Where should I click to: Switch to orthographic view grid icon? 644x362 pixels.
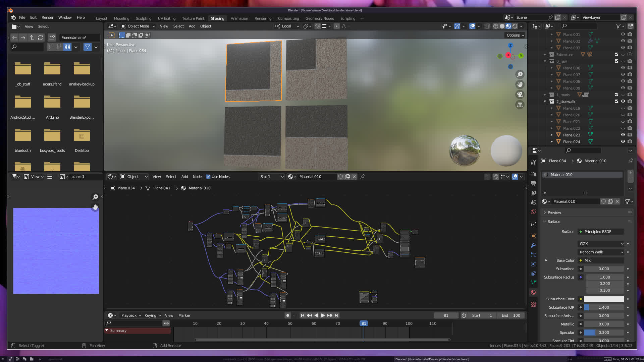pyautogui.click(x=520, y=105)
